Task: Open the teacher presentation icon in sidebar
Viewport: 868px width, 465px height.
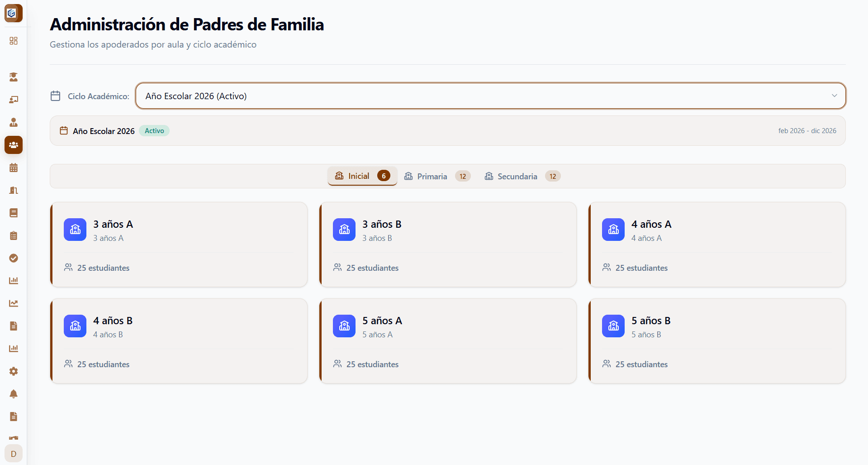Action: (14, 100)
